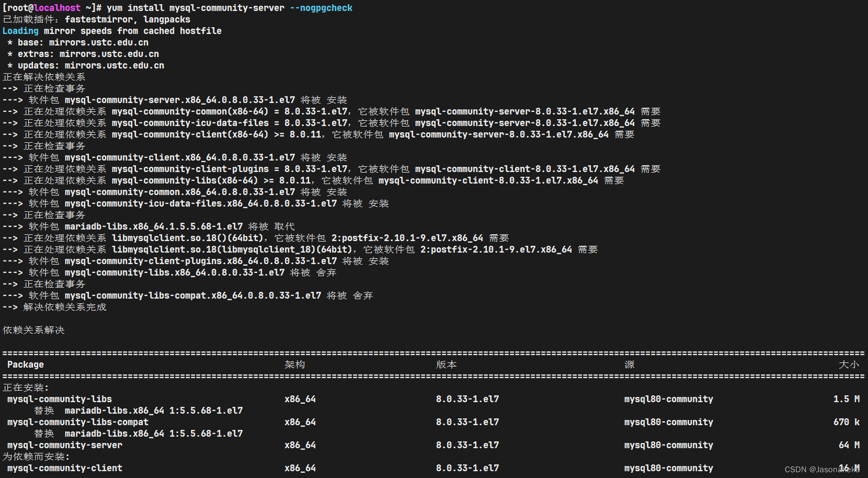Click the '* extras: mirrors.ustc.edu.cn' line
The image size is (868, 478).
[x=83, y=54]
